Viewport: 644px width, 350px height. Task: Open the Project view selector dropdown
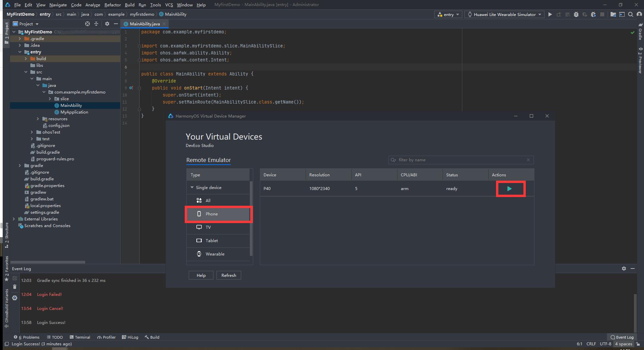tap(26, 24)
